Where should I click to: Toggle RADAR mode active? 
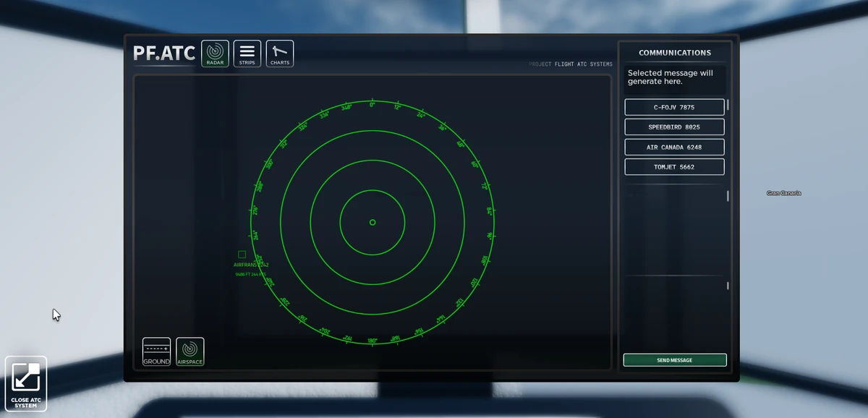(x=215, y=53)
